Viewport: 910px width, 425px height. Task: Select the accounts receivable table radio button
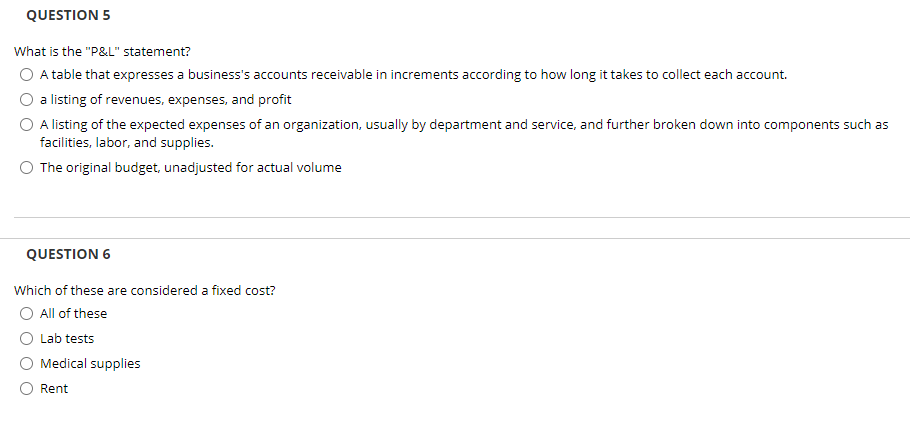(27, 75)
